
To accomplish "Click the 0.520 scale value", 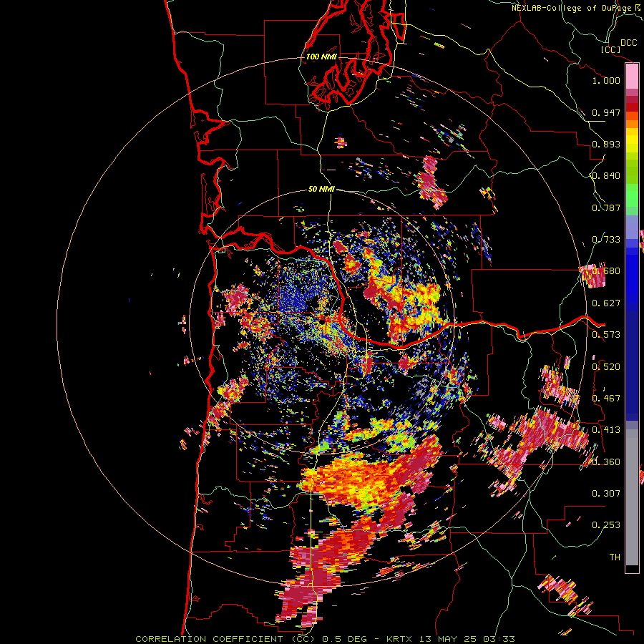I will tap(606, 366).
